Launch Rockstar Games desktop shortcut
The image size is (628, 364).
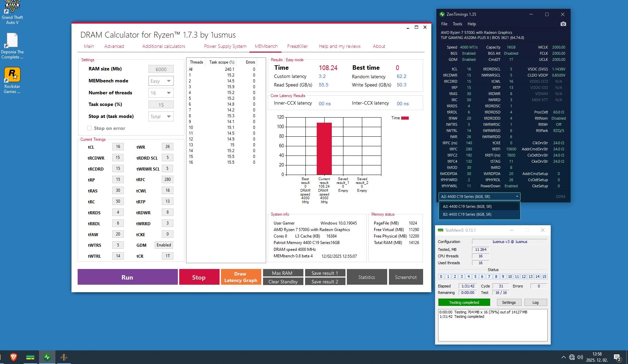point(12,81)
